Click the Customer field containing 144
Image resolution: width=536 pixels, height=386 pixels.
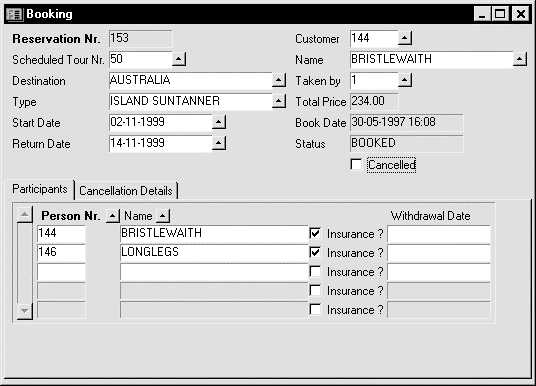374,38
